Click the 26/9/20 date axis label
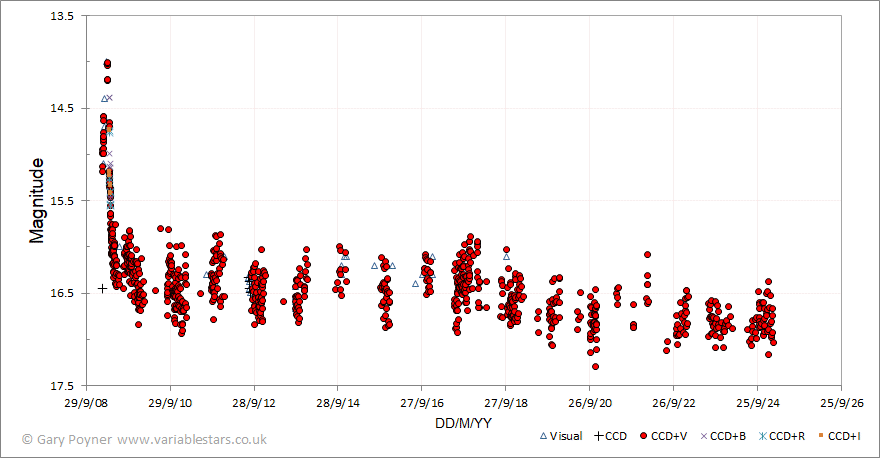Image resolution: width=880 pixels, height=458 pixels. (x=590, y=403)
